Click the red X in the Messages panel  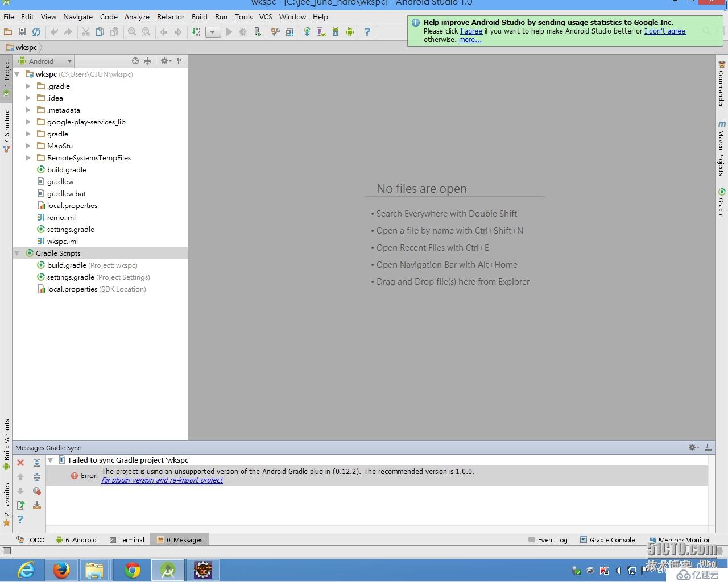20,463
